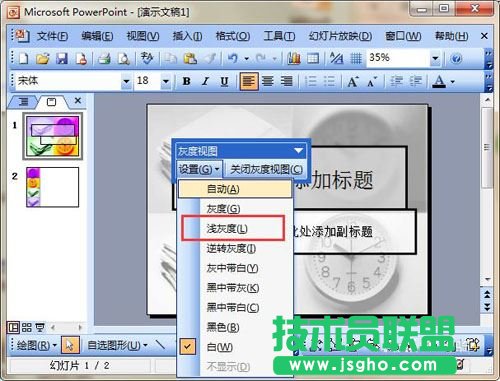Toggle underline formatting
The image size is (500, 381).
click(x=224, y=81)
